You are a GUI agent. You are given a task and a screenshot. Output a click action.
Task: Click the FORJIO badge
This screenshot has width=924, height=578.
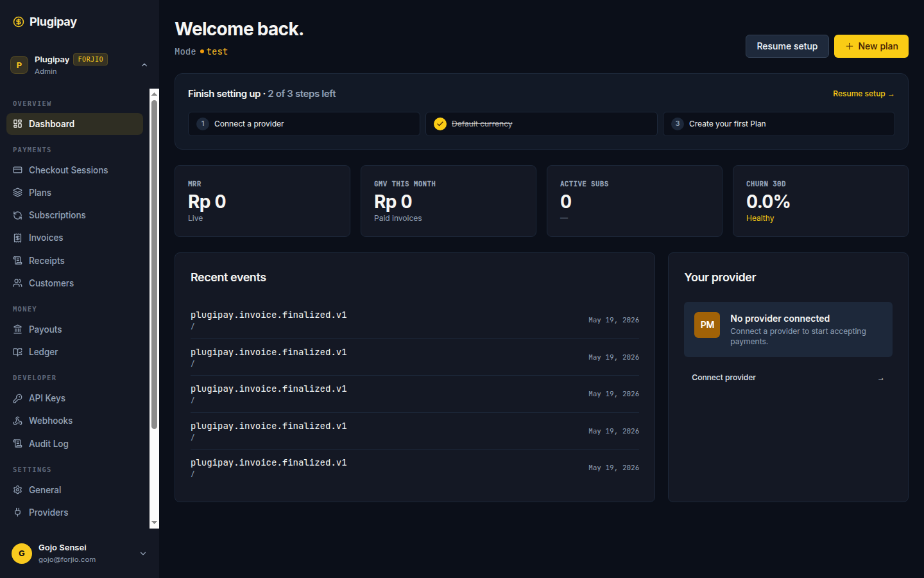(x=90, y=60)
